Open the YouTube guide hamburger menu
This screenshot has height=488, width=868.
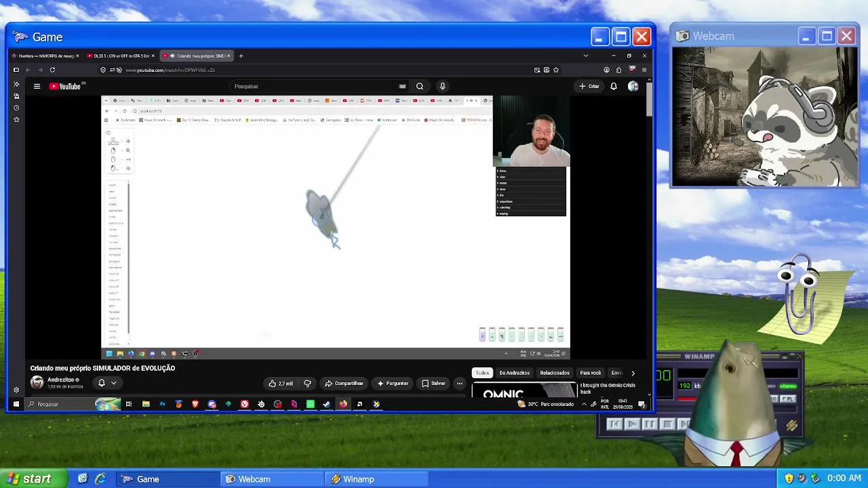[37, 86]
